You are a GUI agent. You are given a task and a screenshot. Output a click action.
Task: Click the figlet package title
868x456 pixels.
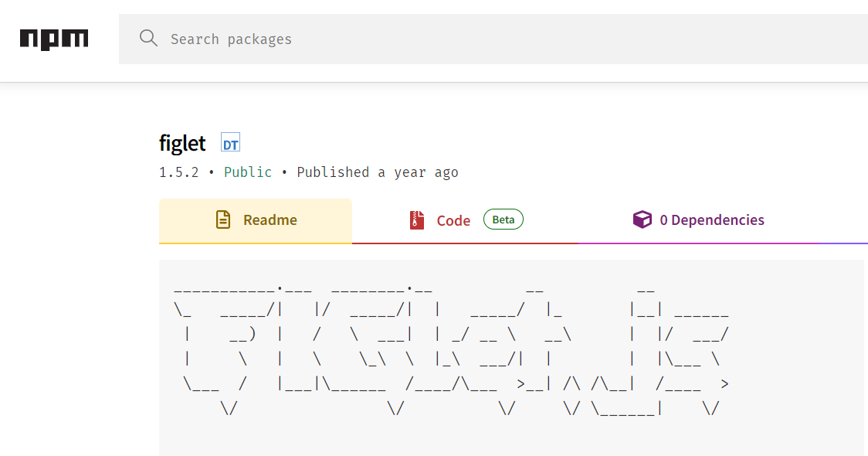182,144
